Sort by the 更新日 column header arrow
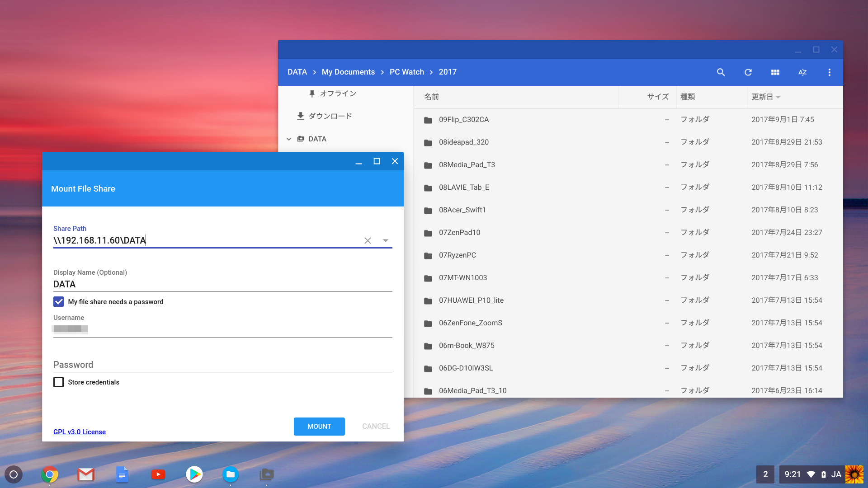The width and height of the screenshot is (868, 488). pos(778,97)
